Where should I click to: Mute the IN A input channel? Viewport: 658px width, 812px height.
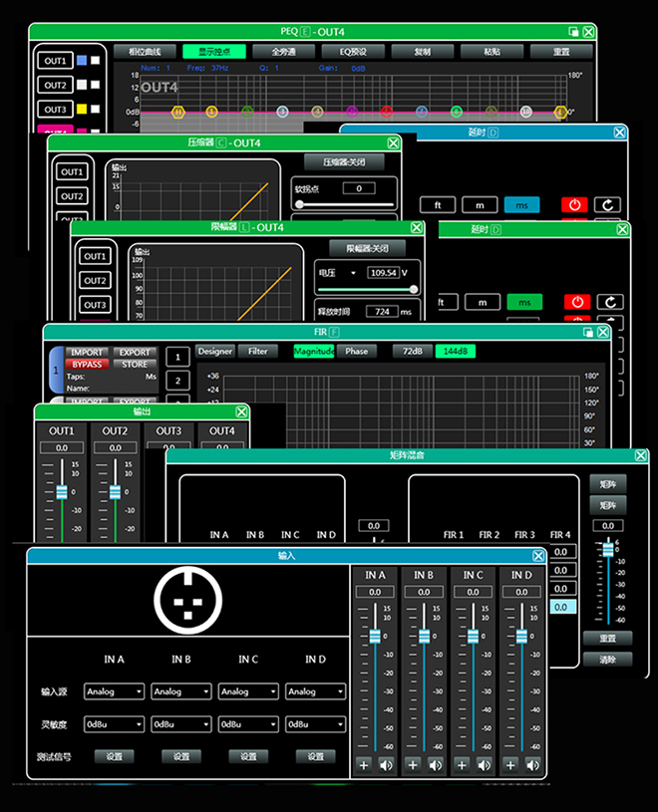pyautogui.click(x=387, y=765)
